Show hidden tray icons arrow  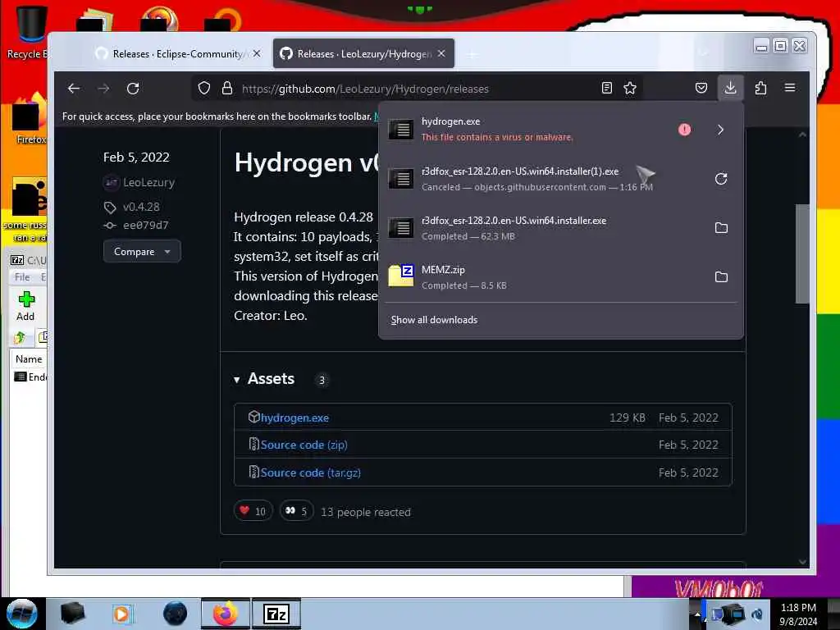tap(697, 614)
